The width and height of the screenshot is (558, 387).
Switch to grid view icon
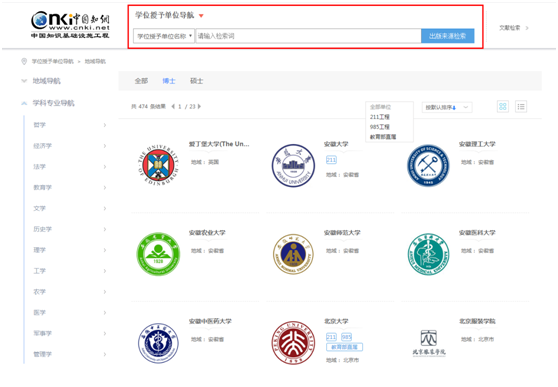pyautogui.click(x=502, y=106)
